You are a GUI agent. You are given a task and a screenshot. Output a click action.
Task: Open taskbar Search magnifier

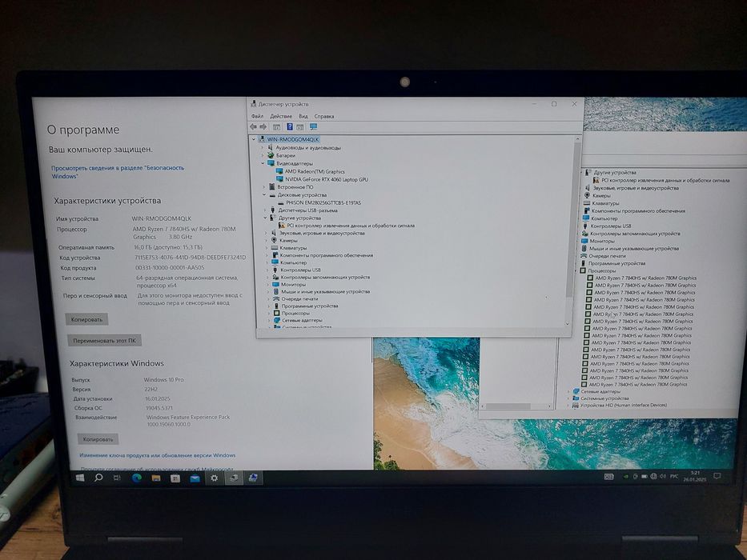(98, 478)
